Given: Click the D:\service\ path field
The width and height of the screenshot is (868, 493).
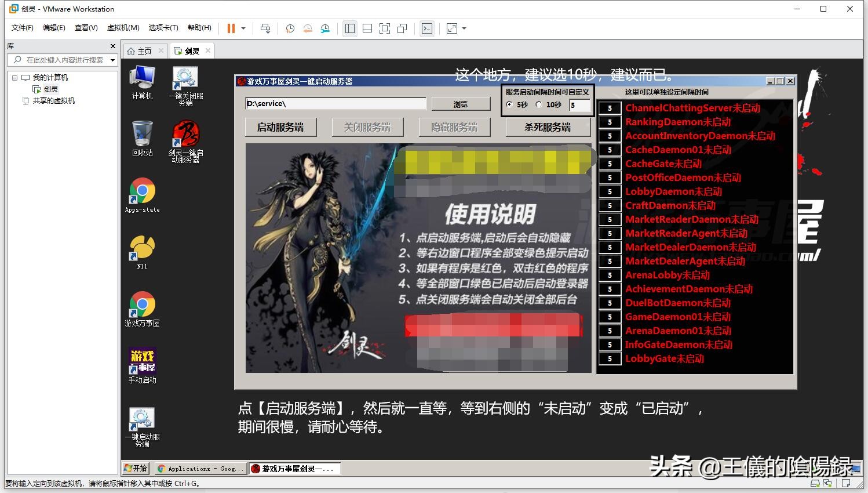Looking at the screenshot, I should pos(336,104).
